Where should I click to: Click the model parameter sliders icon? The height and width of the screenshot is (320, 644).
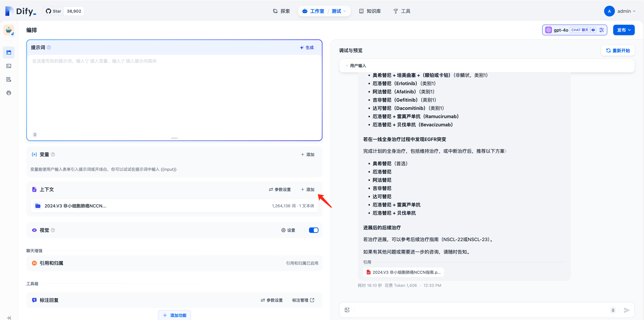tap(602, 30)
